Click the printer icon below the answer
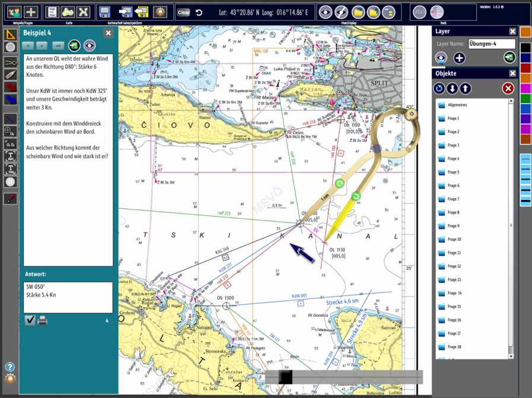Screen dimensions: 532x398 [43, 321]
